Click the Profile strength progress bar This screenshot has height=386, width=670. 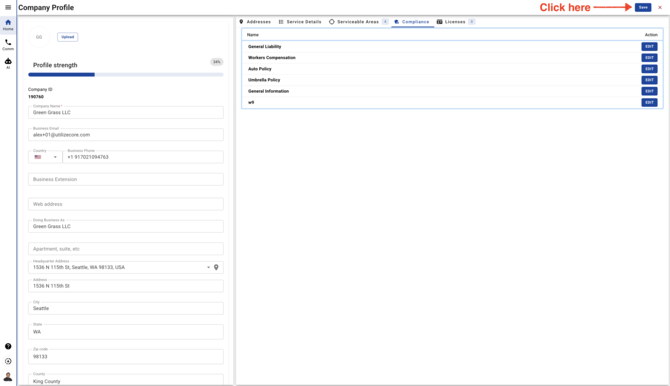(126, 74)
